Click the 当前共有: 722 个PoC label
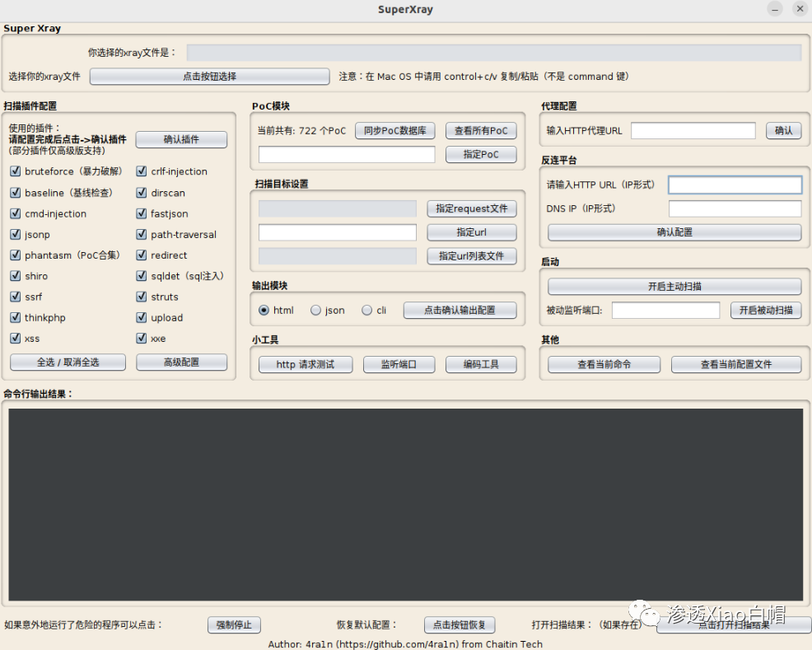The width and height of the screenshot is (812, 650). click(302, 130)
